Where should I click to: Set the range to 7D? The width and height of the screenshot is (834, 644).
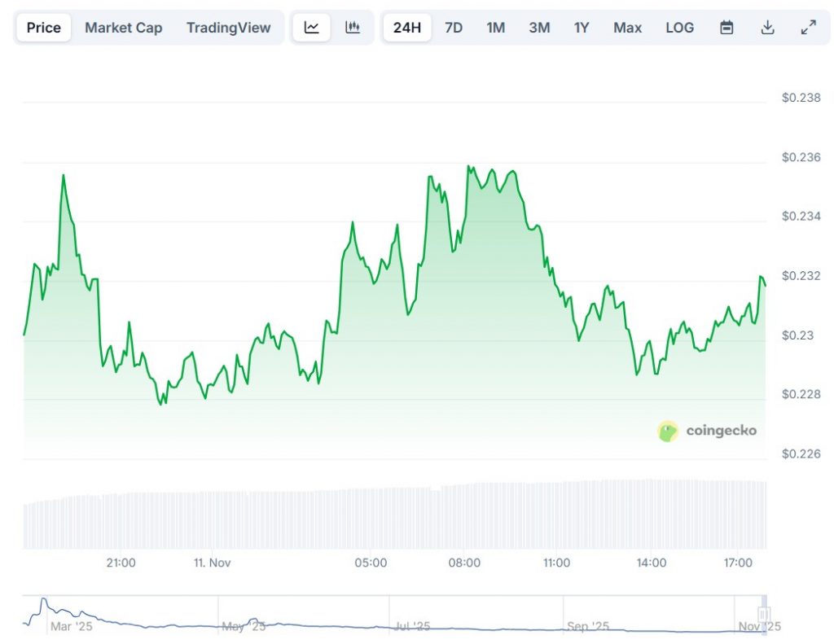(x=454, y=28)
